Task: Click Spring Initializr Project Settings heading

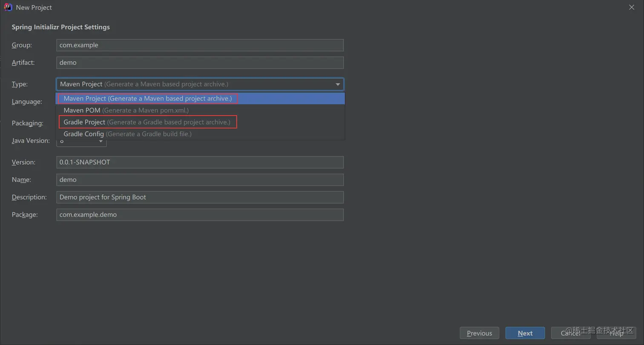Action: tap(60, 27)
